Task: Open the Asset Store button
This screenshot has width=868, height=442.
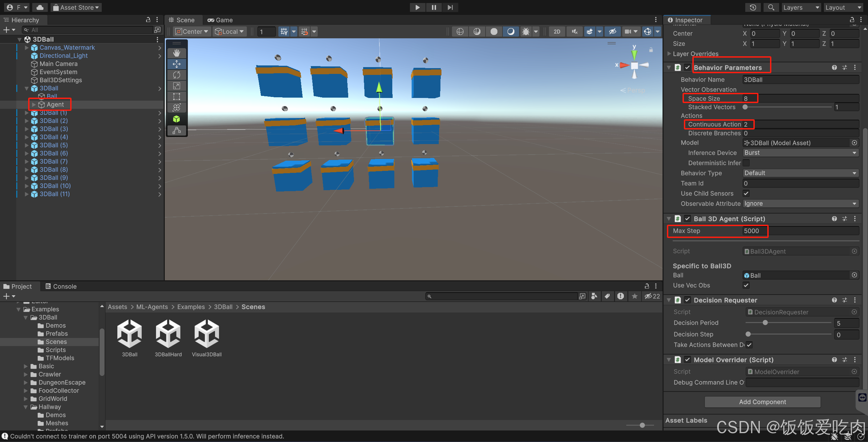Action: pos(76,7)
